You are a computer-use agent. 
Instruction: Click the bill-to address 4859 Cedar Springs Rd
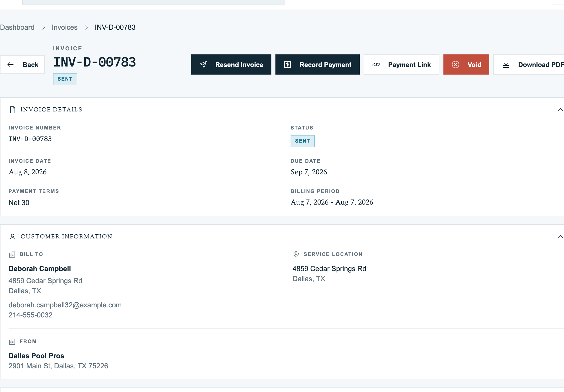[45, 281]
